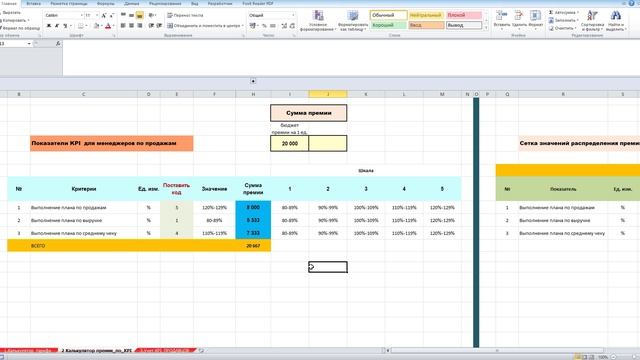The height and width of the screenshot is (360, 640).
Task: Align text to the top of the cell
Action: point(123,15)
